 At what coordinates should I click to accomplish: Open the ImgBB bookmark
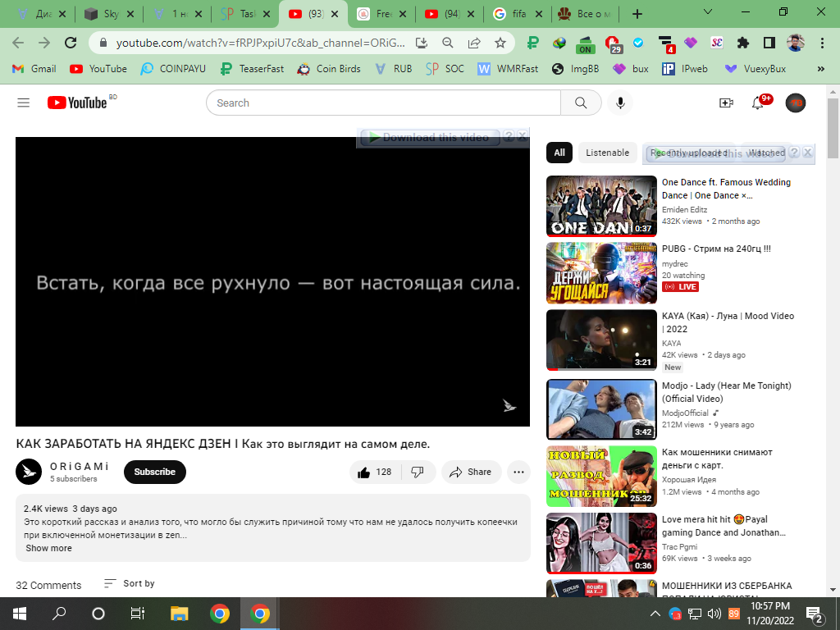575,69
